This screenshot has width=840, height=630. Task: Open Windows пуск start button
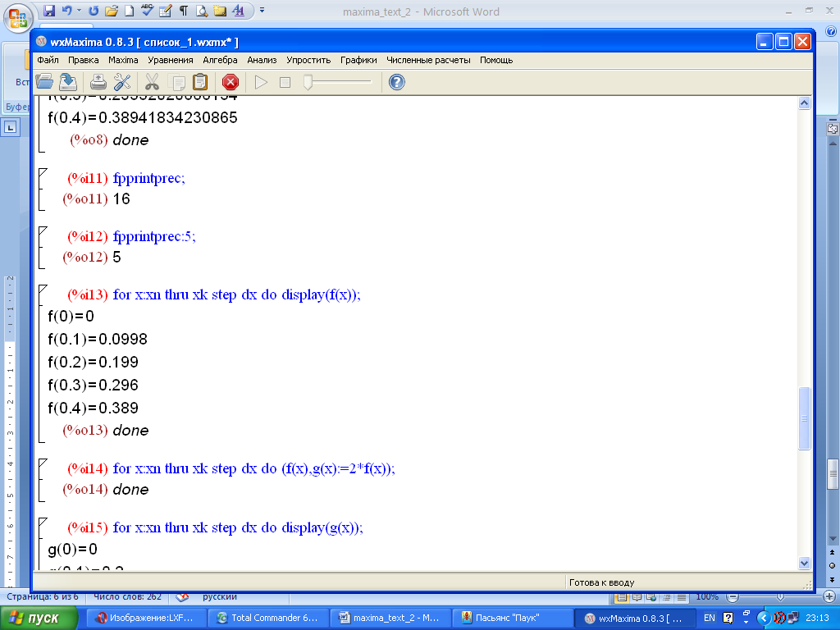pos(38,619)
